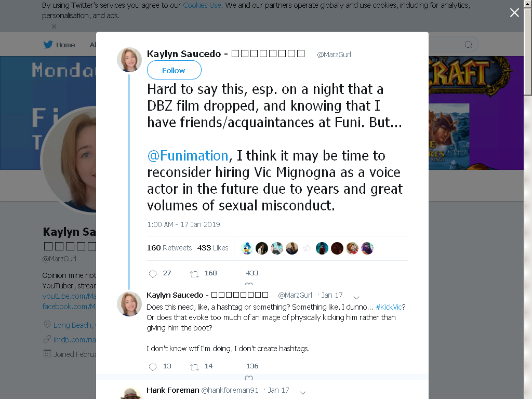532x399 pixels.
Task: Click reply icon on #KickVic tweet
Action: (153, 367)
